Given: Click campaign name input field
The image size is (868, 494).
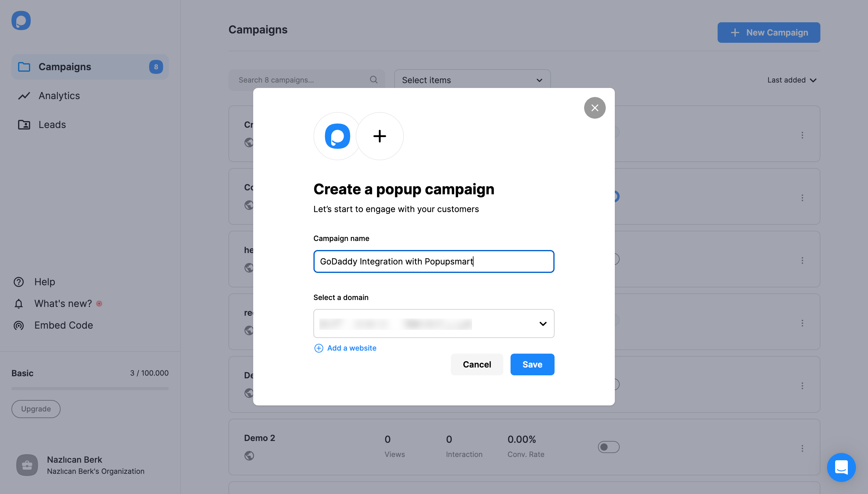Looking at the screenshot, I should [433, 261].
